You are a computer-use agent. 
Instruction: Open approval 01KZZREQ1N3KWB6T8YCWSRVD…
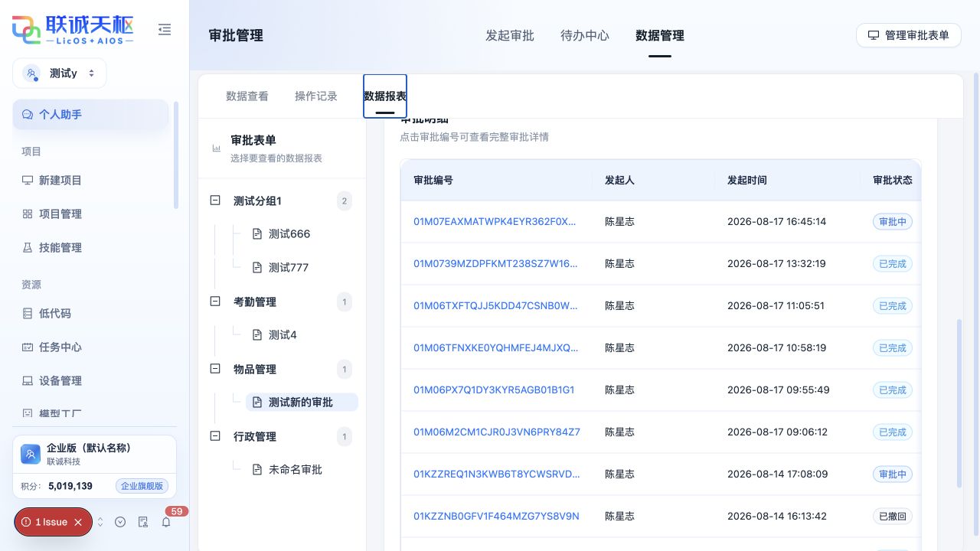click(x=497, y=474)
